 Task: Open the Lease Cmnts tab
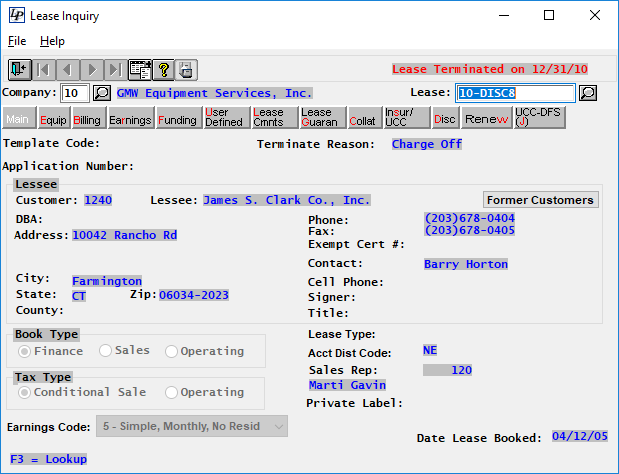[274, 118]
